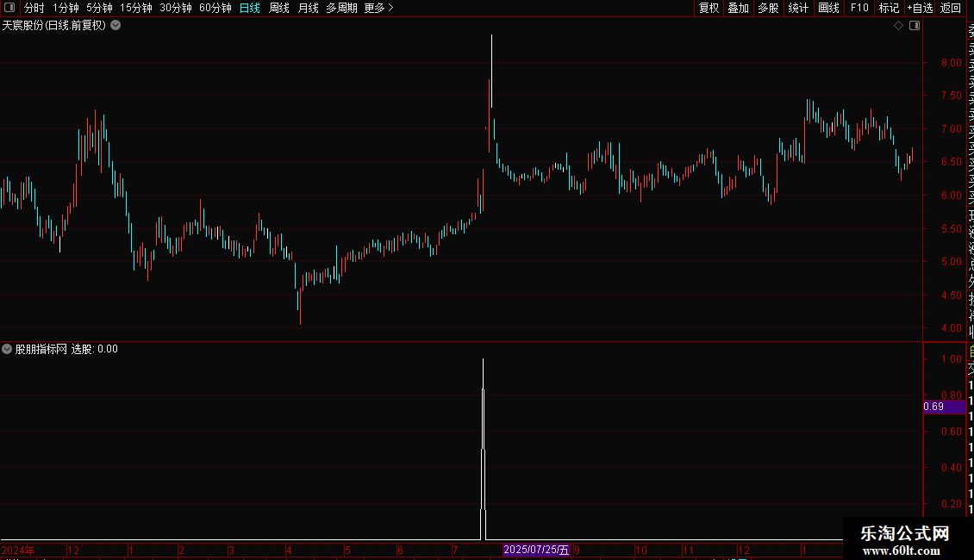Select the 30分钟 period tab
Viewport: 974px width, 560px height.
coord(176,8)
